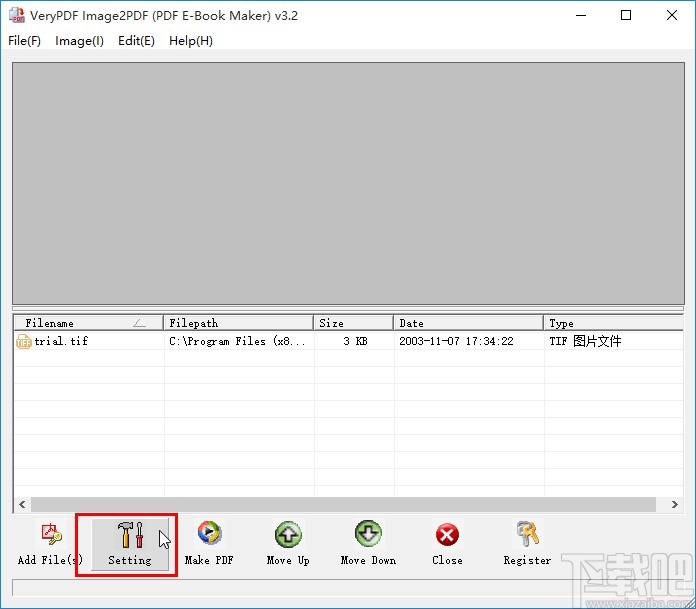Click the VeryPDF app icon in title bar
Screen dimensions: 696x609
(x=17, y=15)
